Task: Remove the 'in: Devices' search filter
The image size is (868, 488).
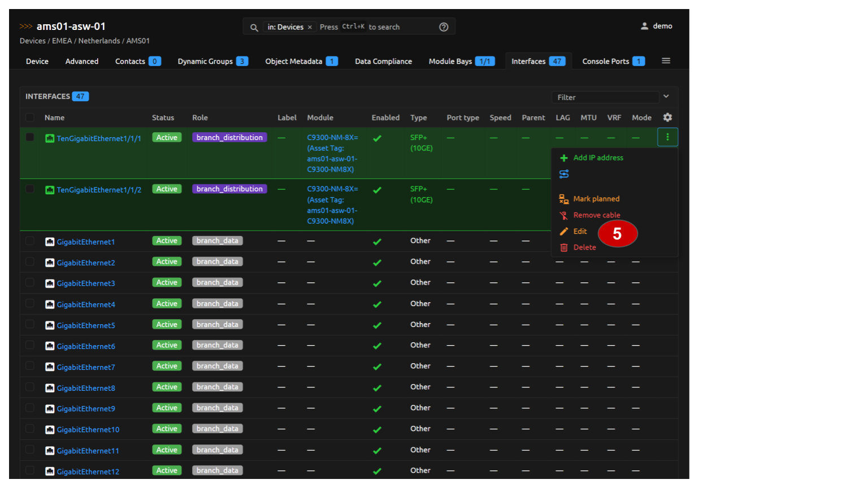Action: click(310, 27)
